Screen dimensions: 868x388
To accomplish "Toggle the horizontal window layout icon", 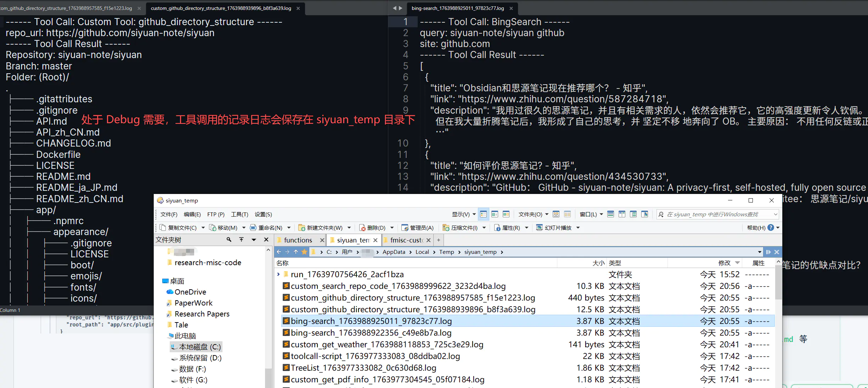I will [x=610, y=214].
